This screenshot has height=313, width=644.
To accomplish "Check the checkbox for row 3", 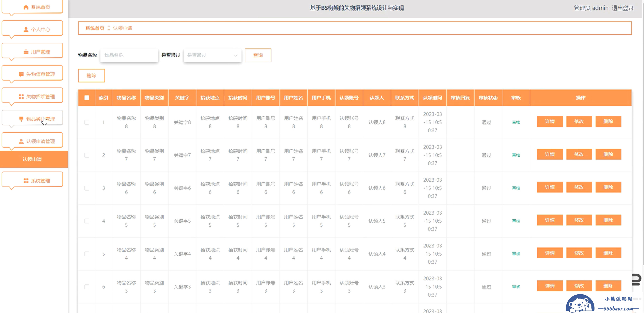I will point(87,188).
